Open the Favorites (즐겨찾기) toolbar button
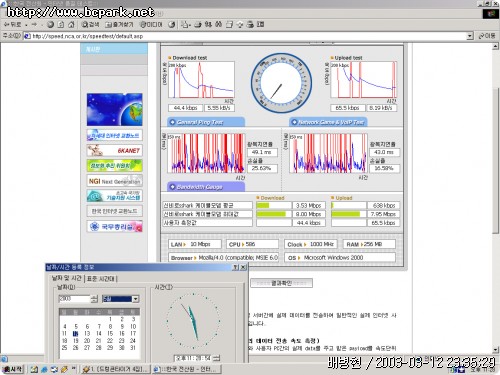Viewport: 500px width, 375px height. tap(119, 25)
